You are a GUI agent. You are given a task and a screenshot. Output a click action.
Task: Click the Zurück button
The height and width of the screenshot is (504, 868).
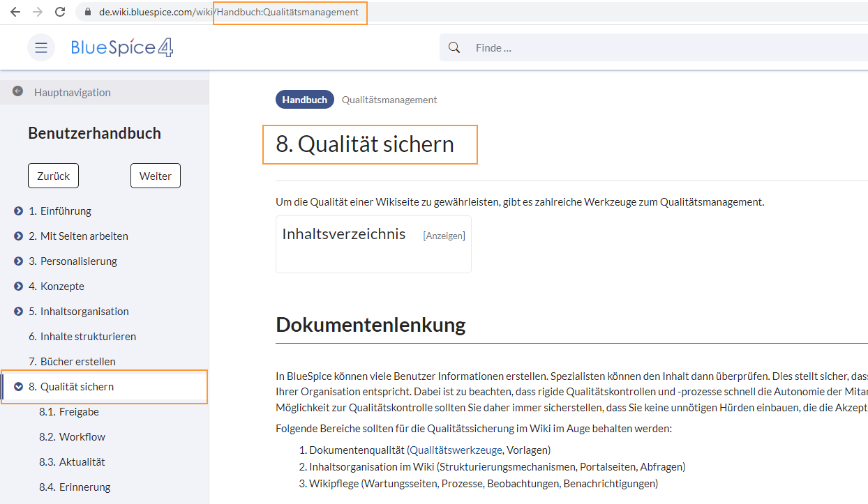pos(54,176)
